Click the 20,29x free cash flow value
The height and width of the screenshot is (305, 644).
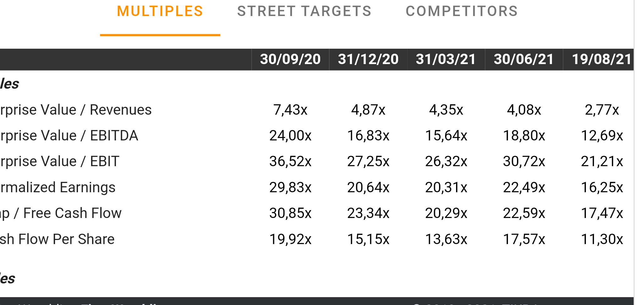[446, 213]
